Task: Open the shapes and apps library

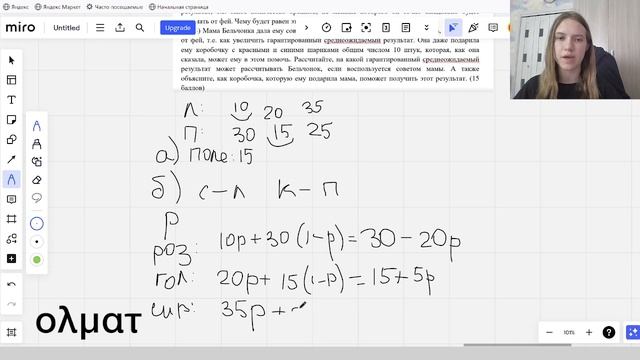Action: tap(11, 239)
